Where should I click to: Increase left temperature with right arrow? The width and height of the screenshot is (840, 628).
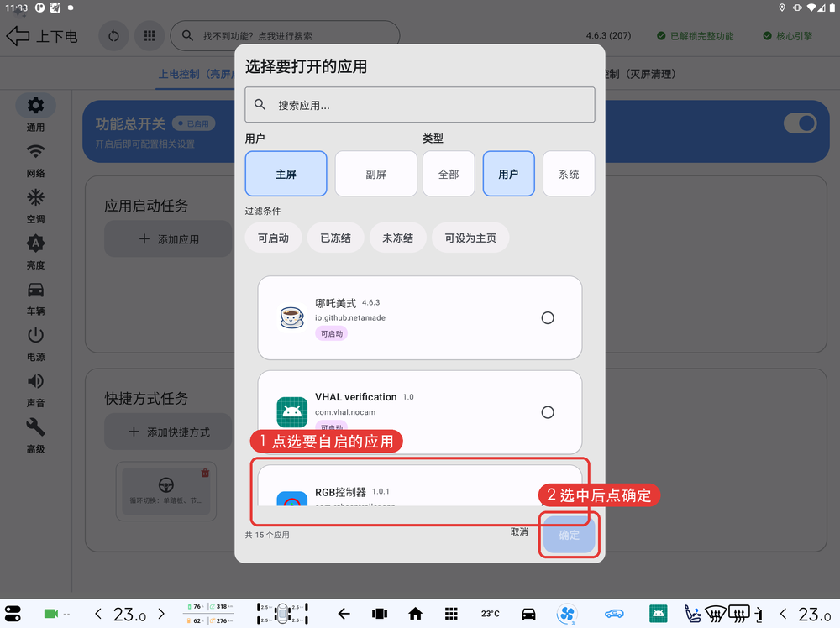coord(161,614)
